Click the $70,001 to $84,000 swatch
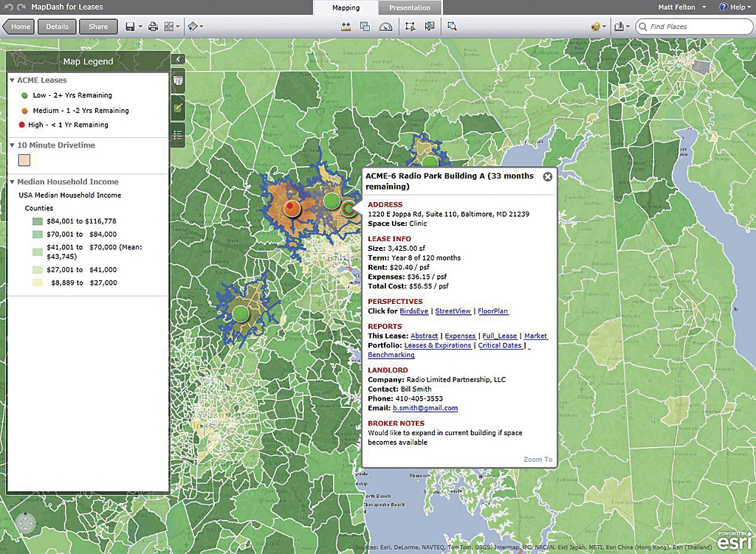This screenshot has width=756, height=554. 38,234
